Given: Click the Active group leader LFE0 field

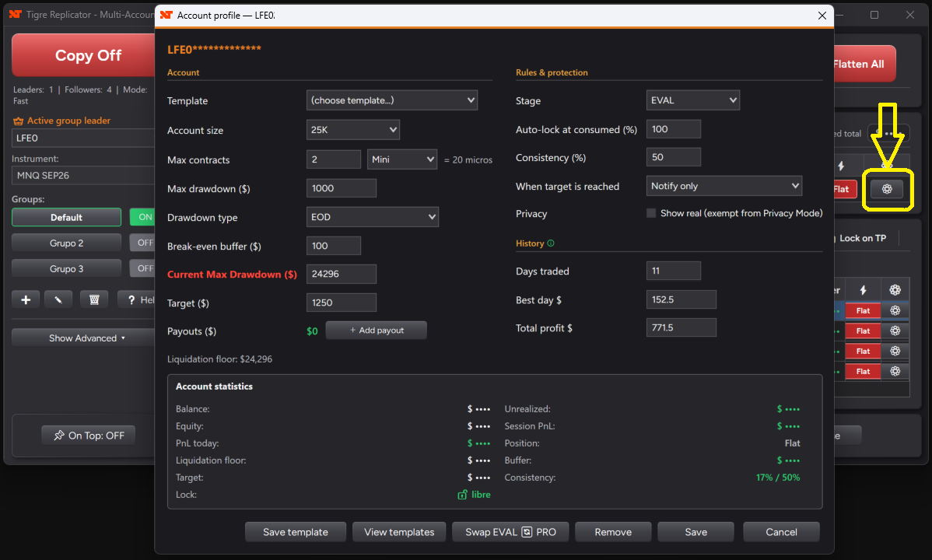Looking at the screenshot, I should tap(83, 138).
